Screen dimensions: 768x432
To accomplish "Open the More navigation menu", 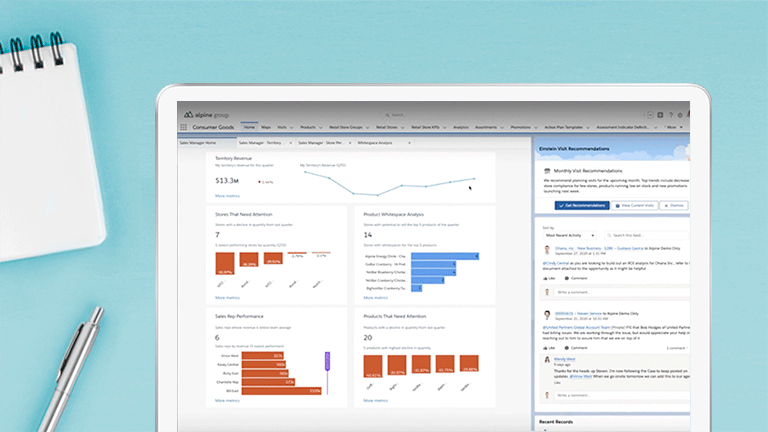I will 673,127.
